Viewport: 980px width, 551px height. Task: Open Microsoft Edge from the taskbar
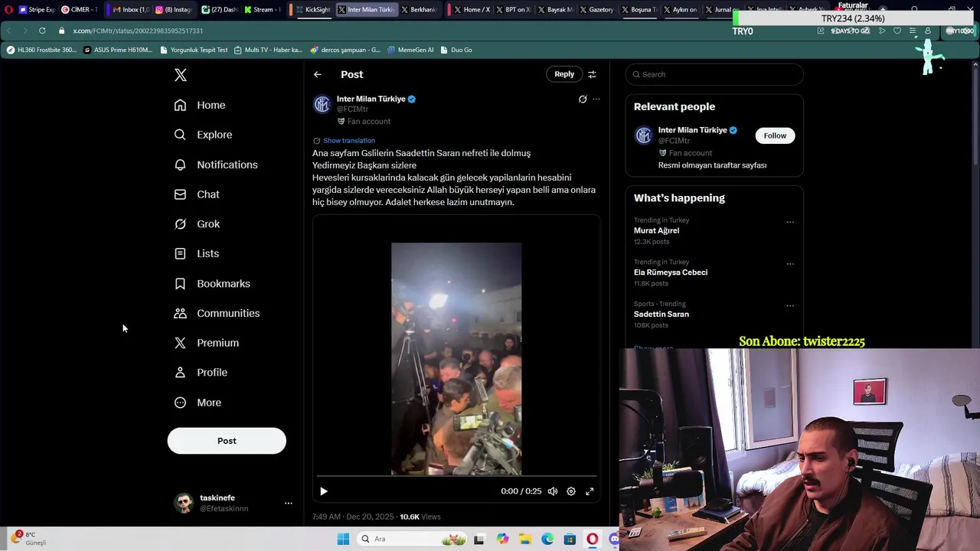coord(547,539)
